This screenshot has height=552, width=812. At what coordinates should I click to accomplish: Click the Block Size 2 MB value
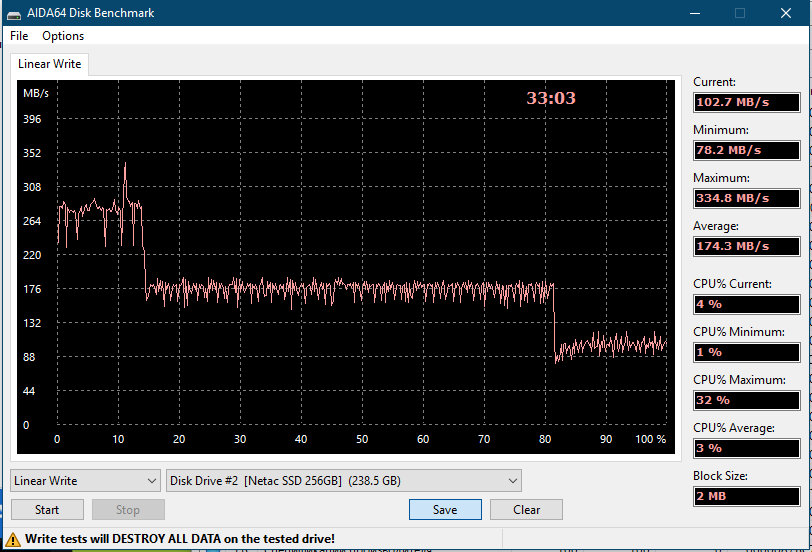(x=747, y=496)
